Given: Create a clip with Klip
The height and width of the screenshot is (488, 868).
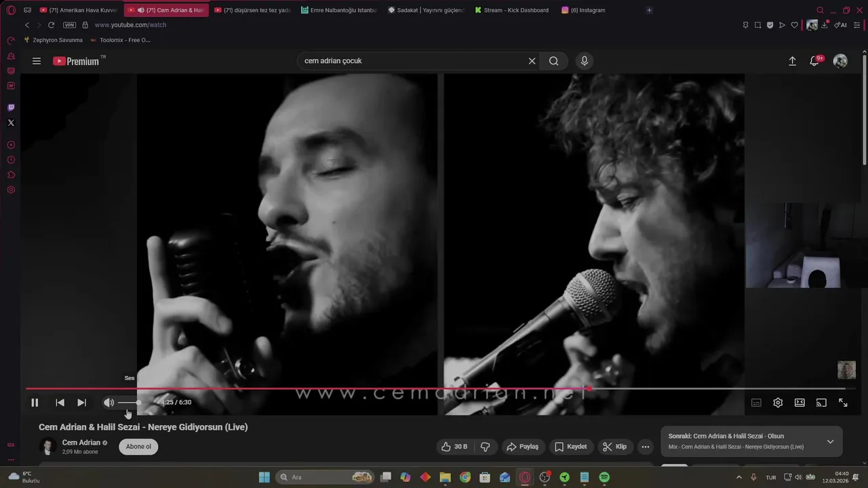Looking at the screenshot, I should 615,447.
